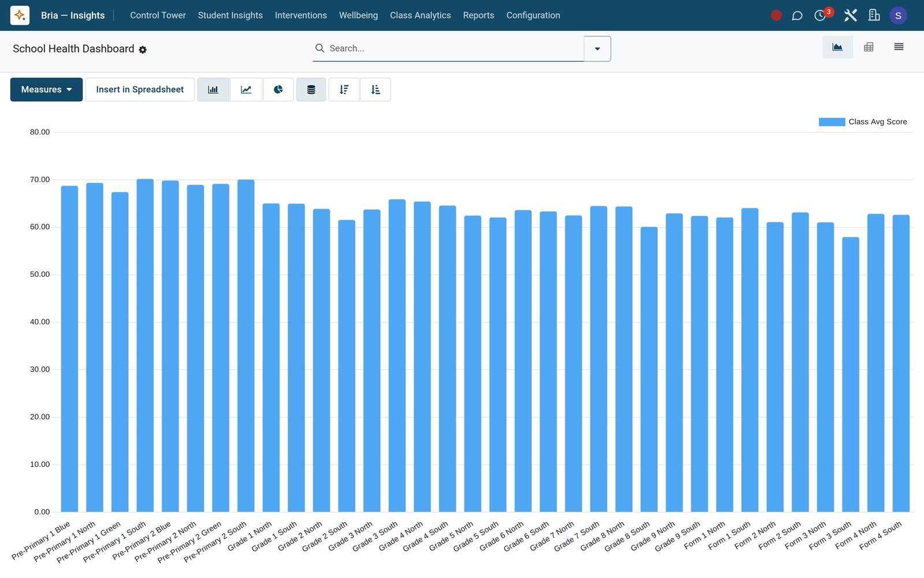Click the Form 3 South bar

[x=851, y=375]
